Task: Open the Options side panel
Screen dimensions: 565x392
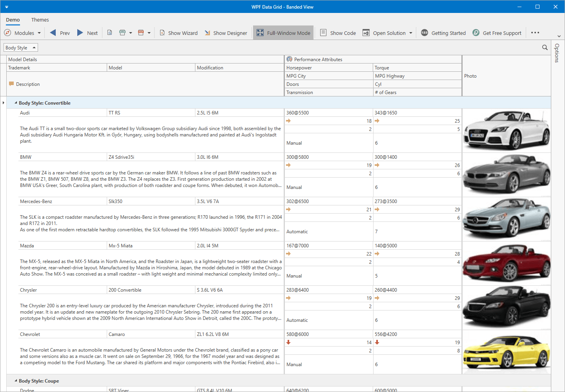Action: click(x=557, y=53)
